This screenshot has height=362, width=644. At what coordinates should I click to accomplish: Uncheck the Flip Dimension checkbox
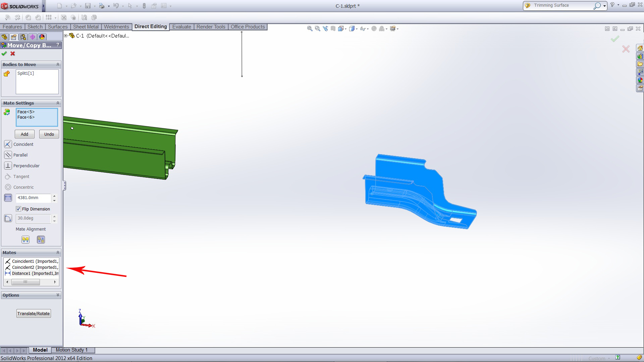pyautogui.click(x=18, y=209)
